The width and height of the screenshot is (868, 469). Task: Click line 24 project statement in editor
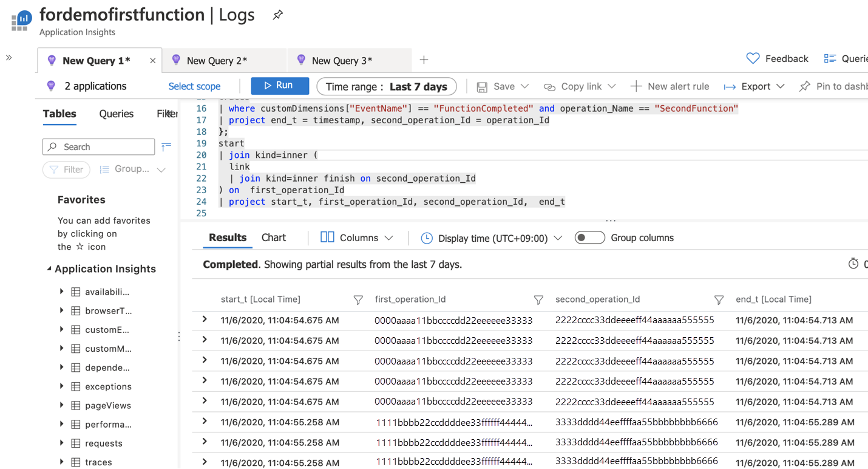tap(392, 202)
